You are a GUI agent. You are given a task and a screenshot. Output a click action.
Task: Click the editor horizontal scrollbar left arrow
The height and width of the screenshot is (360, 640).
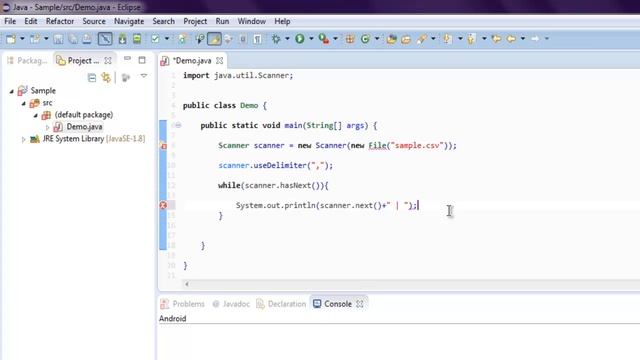(x=187, y=284)
